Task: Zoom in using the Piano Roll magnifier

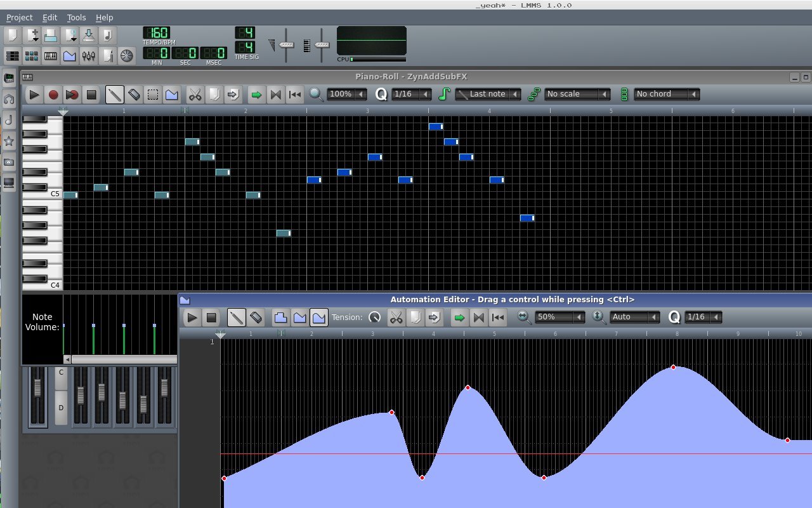Action: pyautogui.click(x=316, y=94)
